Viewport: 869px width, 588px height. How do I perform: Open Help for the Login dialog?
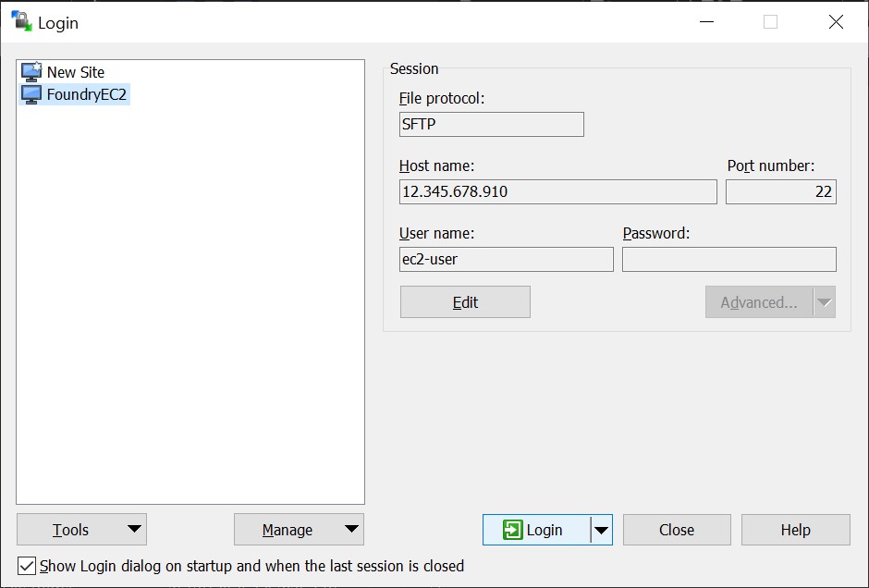[795, 530]
